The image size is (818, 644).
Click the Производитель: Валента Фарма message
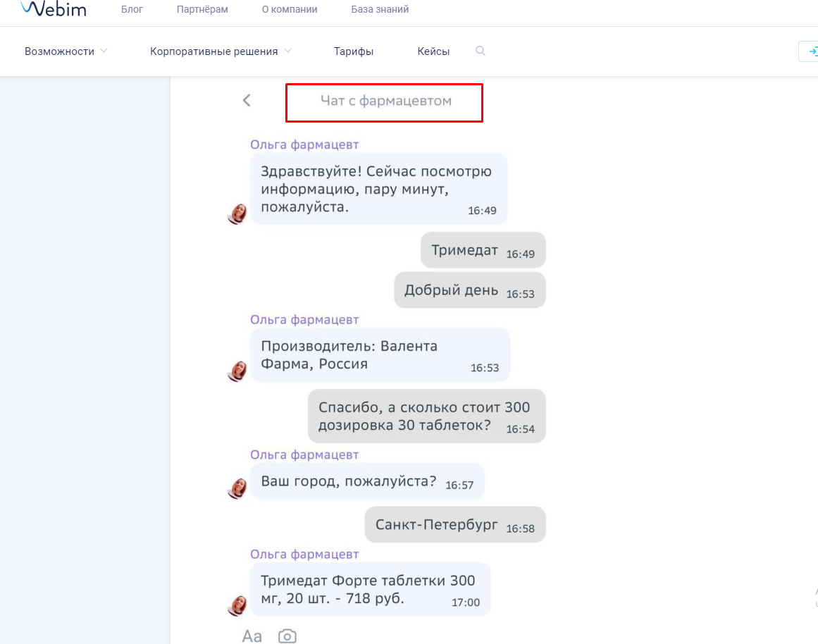[x=380, y=355]
